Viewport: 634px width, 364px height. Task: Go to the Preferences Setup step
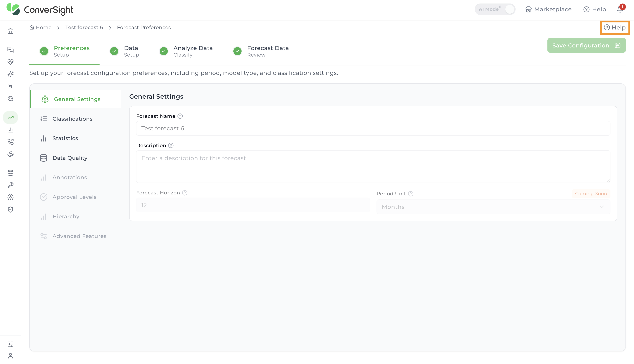click(65, 51)
